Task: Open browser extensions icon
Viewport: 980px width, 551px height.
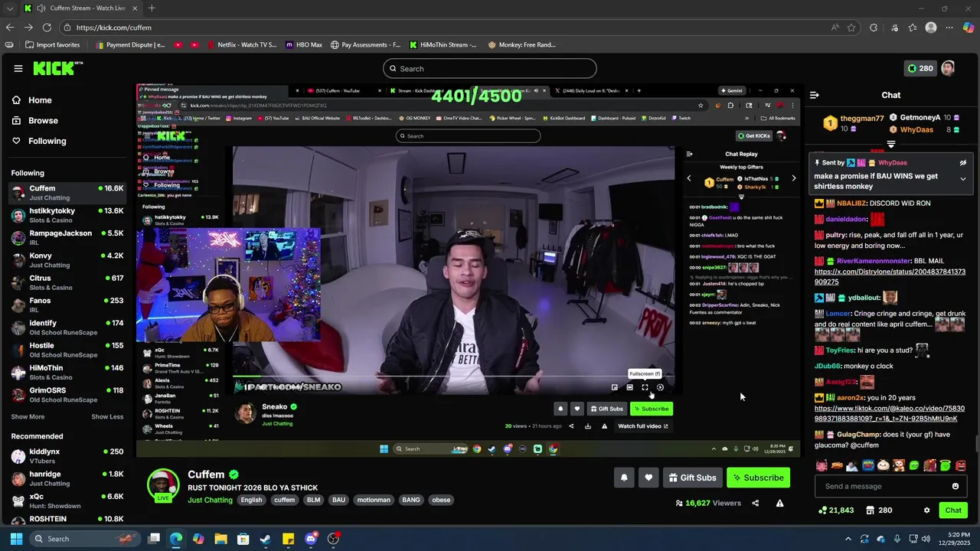Action: pyautogui.click(x=874, y=28)
